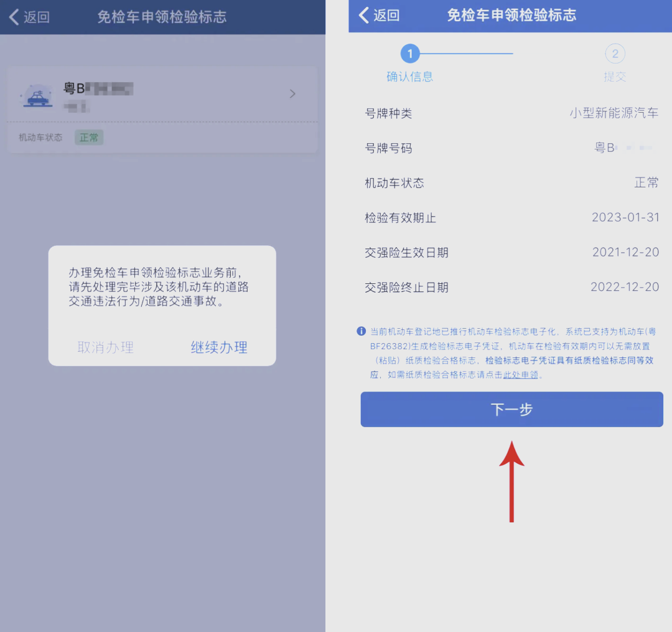Click 交强险终止日期 value 2022-12-20
This screenshot has width=672, height=632.
click(x=625, y=287)
